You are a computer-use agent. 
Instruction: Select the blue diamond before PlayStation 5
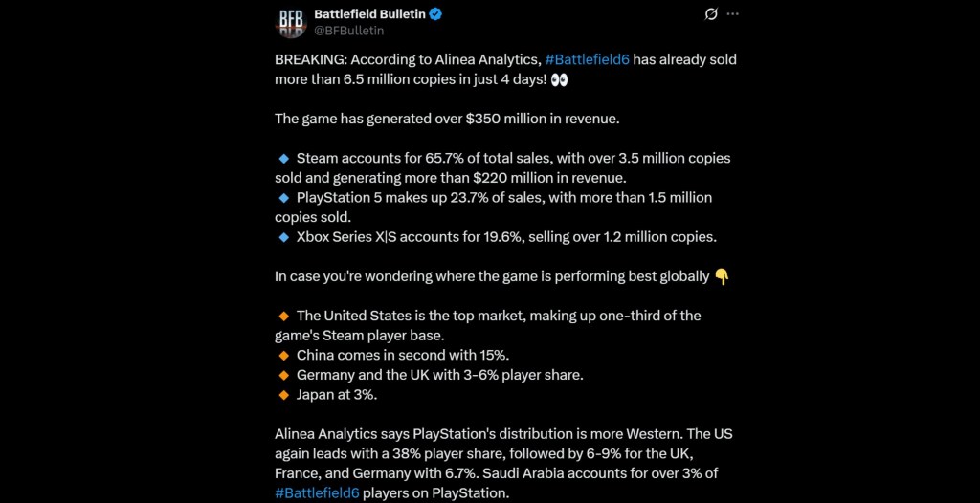[283, 197]
